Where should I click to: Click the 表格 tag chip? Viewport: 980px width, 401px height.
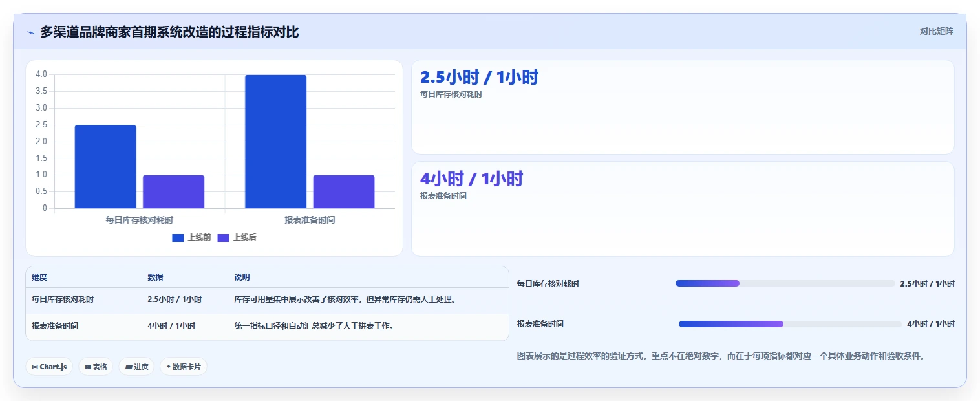[96, 367]
